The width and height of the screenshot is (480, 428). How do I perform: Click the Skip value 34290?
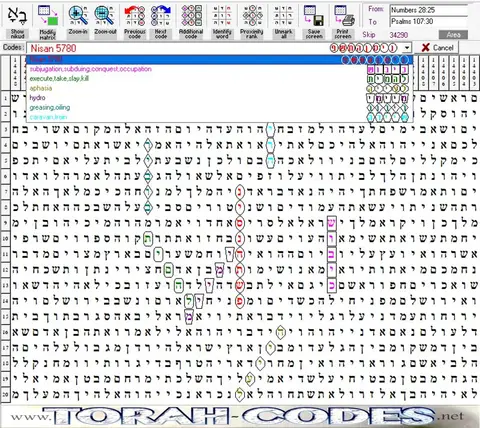[x=399, y=35]
